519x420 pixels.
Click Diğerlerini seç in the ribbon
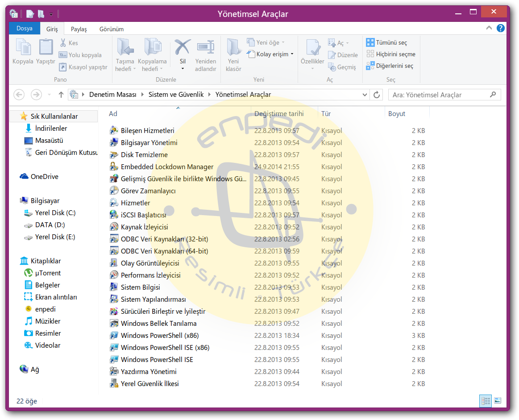click(x=390, y=66)
